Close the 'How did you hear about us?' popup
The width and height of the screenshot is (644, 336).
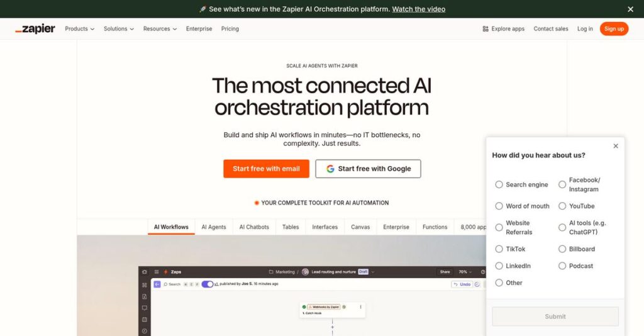click(616, 146)
